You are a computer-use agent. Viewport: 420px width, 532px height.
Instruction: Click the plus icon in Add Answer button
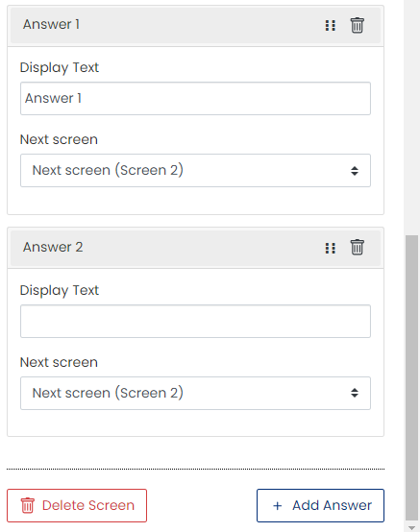[x=278, y=505]
